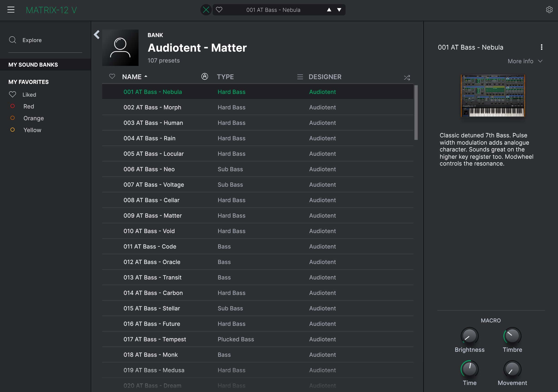Image resolution: width=558 pixels, height=392 pixels.
Task: Select preset 014 AT Bass - Carbon
Action: tap(258, 293)
